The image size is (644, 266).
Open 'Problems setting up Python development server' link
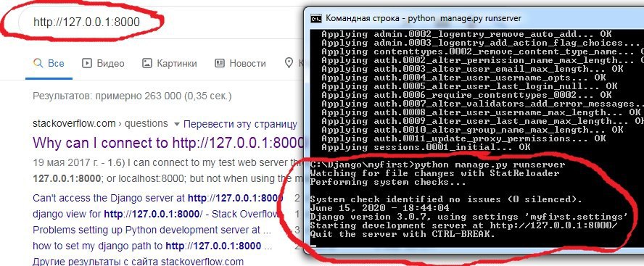coord(152,230)
